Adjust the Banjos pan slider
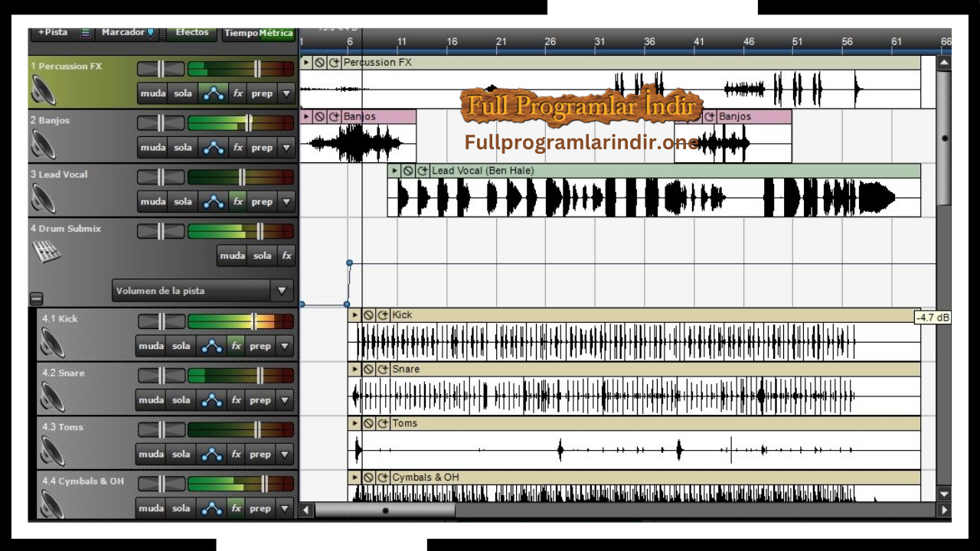Image resolution: width=980 pixels, height=551 pixels. coord(161,123)
